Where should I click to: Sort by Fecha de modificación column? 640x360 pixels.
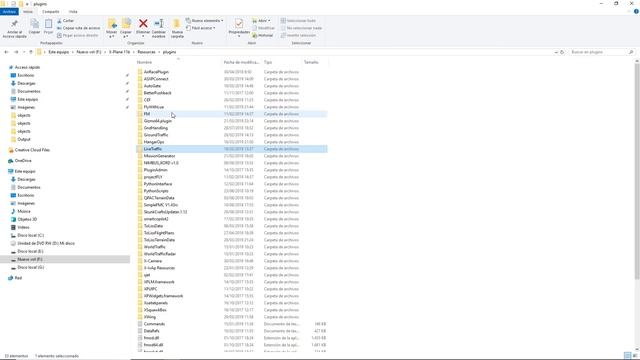click(241, 62)
